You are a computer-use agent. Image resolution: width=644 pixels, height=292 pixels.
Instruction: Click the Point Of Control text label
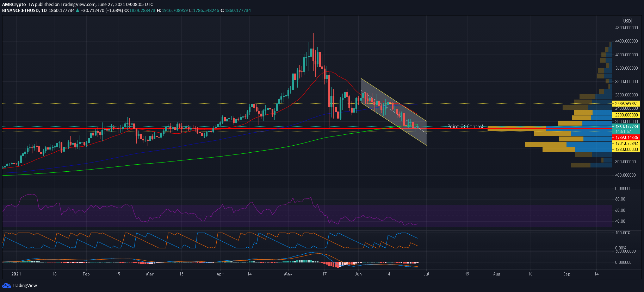coord(465,126)
